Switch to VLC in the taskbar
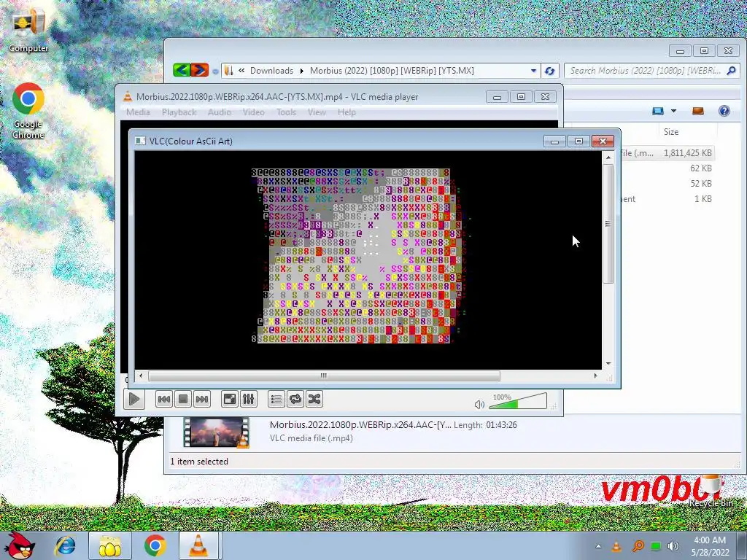747x560 pixels. (198, 545)
